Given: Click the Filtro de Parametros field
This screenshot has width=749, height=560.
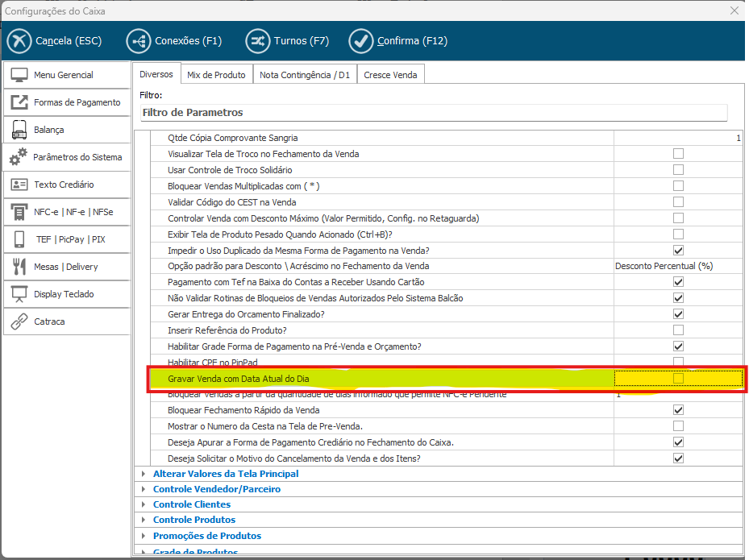Looking at the screenshot, I should pos(433,113).
